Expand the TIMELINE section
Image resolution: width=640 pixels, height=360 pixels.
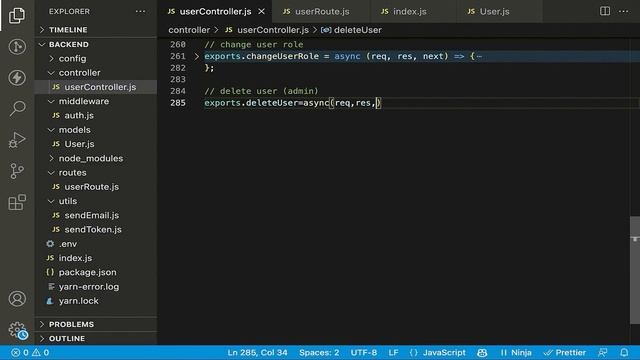pos(96,30)
